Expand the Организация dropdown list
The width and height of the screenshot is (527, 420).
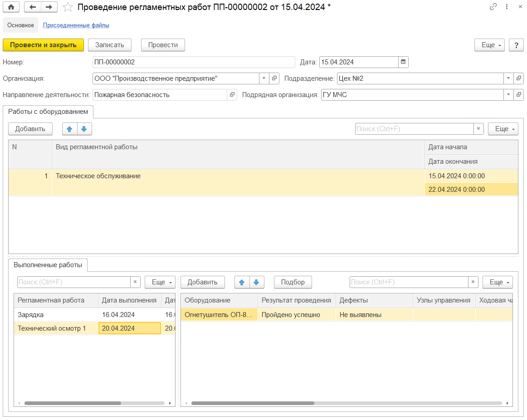pos(264,78)
